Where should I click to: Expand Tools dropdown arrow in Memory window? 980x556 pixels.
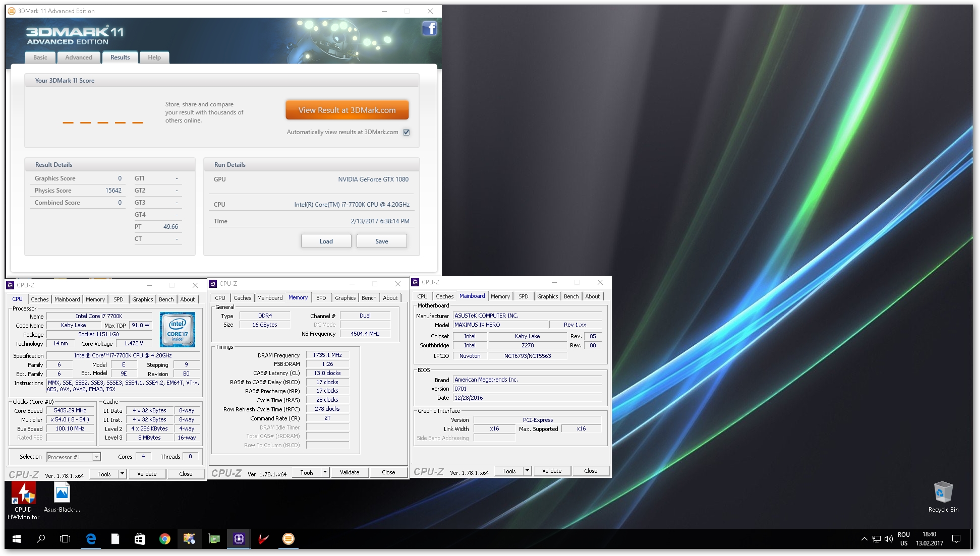pos(325,472)
